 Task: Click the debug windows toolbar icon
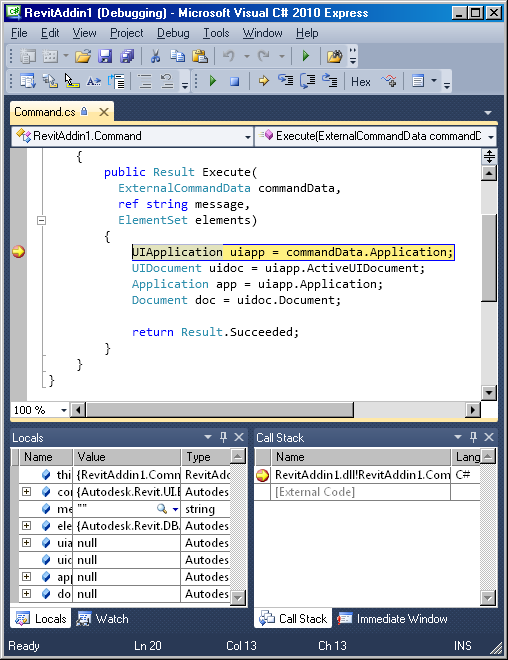click(x=418, y=80)
